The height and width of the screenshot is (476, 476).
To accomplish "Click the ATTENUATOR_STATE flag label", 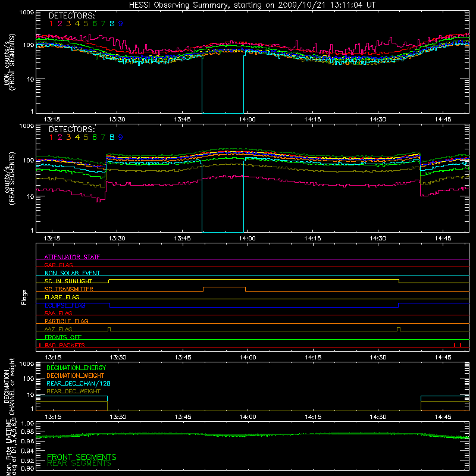I will coord(72,257).
